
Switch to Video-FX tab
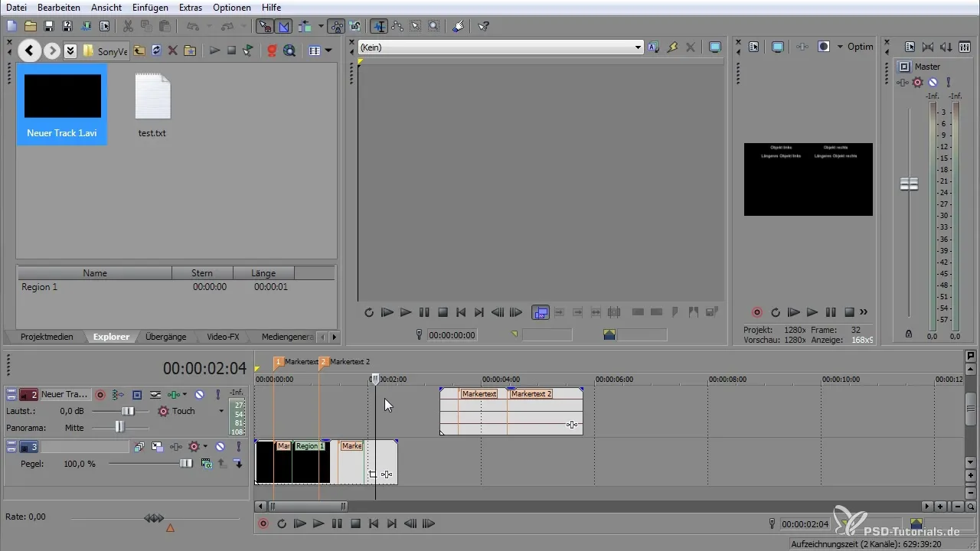(x=223, y=337)
